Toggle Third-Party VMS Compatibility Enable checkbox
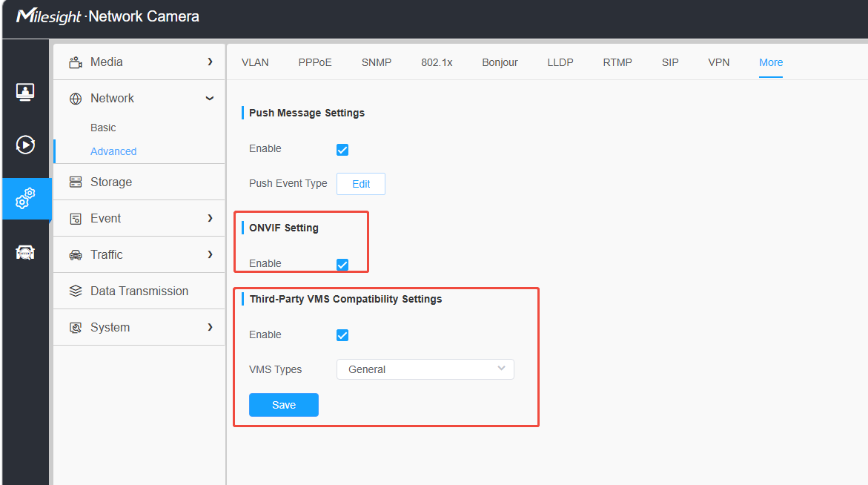Image resolution: width=868 pixels, height=485 pixels. [x=342, y=335]
